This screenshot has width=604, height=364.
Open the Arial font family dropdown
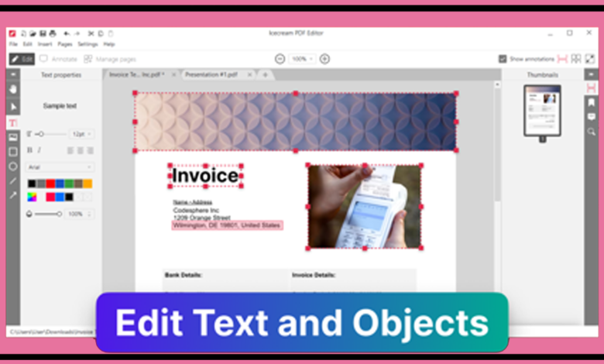click(x=60, y=167)
